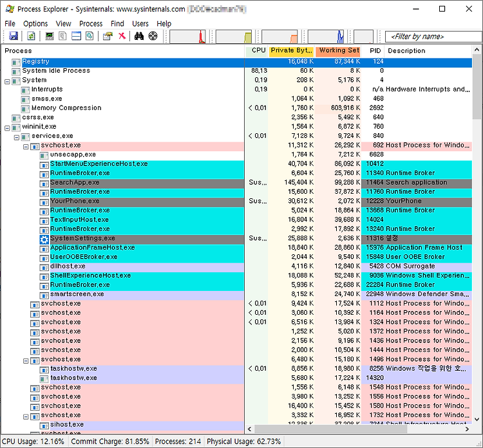This screenshot has height=448, width=483.
Task: Select the Memory Compression process row
Action: pos(236,108)
